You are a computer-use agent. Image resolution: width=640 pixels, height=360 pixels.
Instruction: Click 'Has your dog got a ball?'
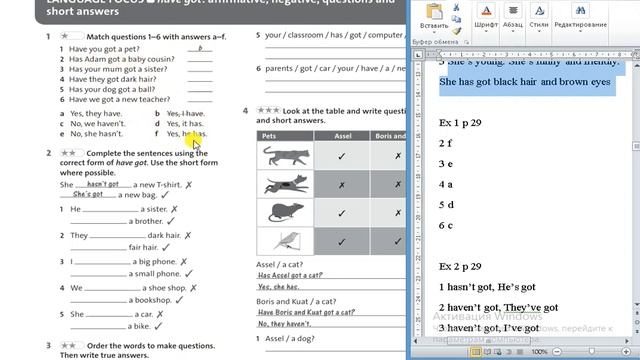point(112,89)
